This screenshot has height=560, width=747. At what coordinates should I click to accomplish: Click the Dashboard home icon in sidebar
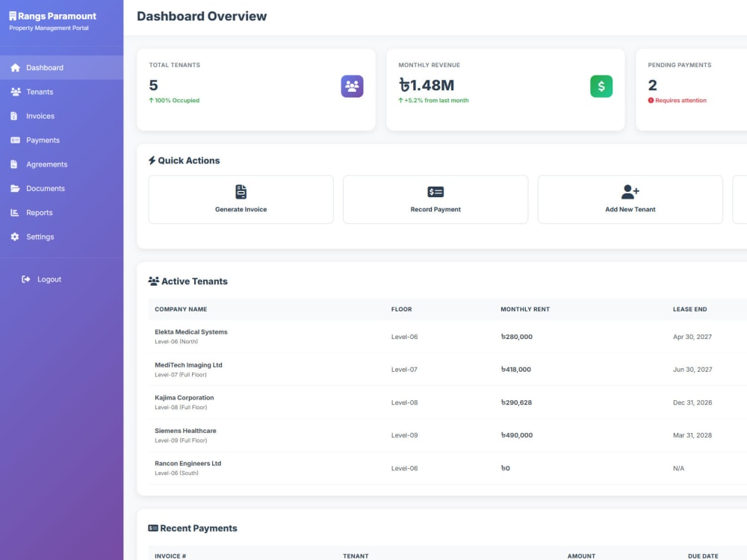[15, 68]
